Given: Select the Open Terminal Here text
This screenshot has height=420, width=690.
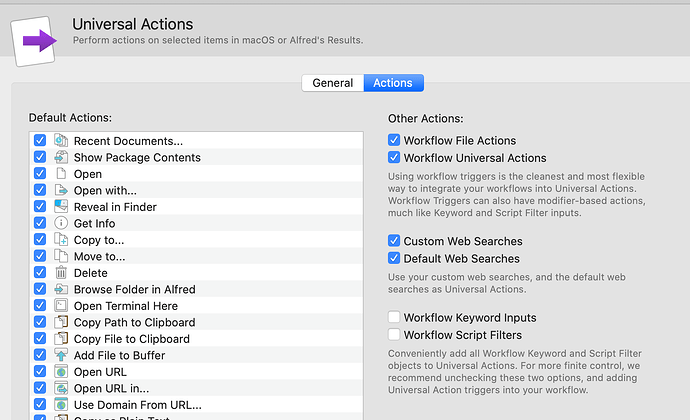Looking at the screenshot, I should [x=125, y=306].
